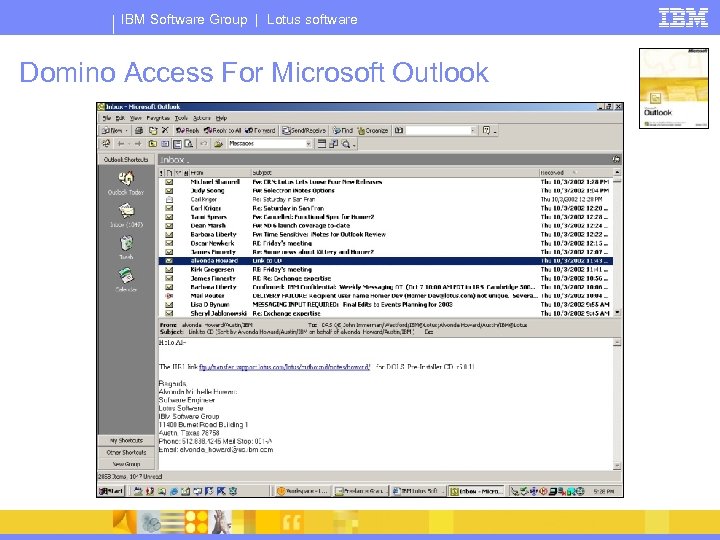The width and height of the screenshot is (720, 540).
Task: Open the New item dropdown arrow
Action: pyautogui.click(x=127, y=130)
